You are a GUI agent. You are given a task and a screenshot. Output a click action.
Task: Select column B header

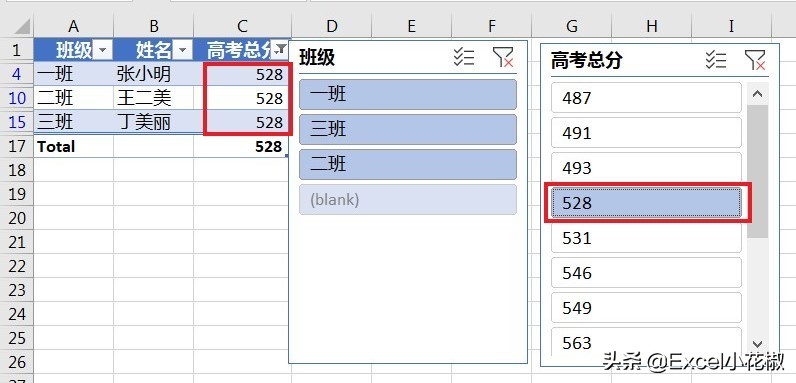pyautogui.click(x=154, y=26)
